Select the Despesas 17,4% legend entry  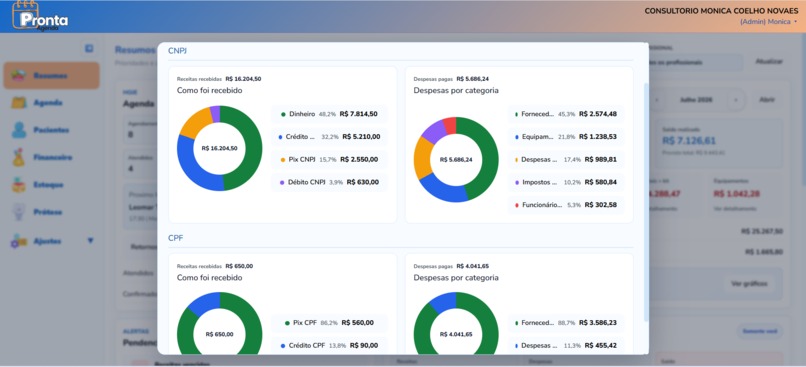coord(566,159)
